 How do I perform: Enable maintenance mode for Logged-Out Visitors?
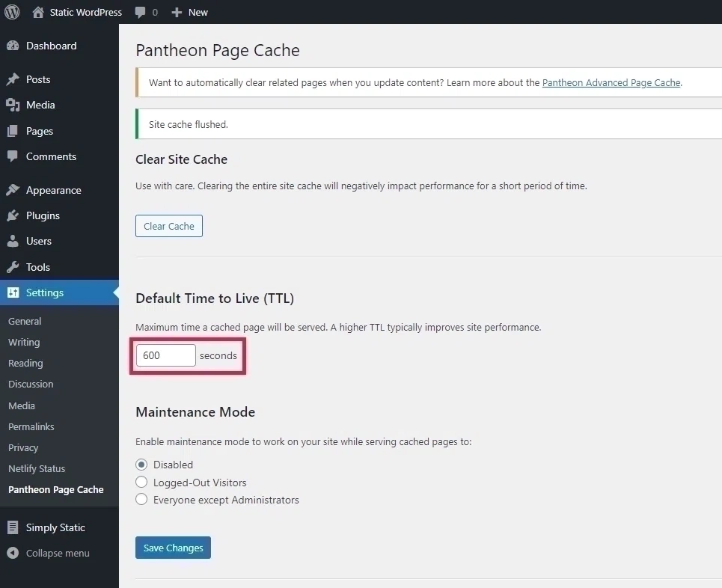(x=141, y=483)
